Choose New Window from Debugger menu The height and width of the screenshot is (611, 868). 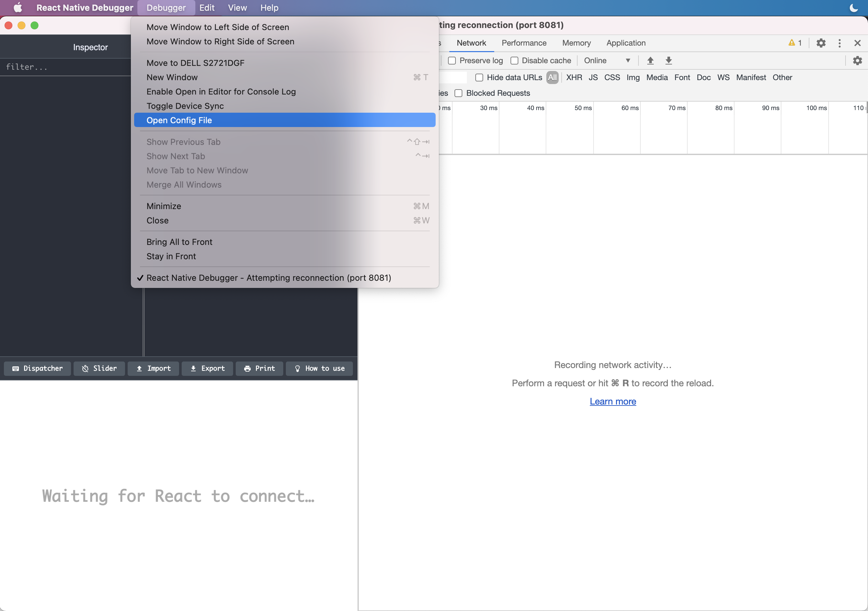tap(285, 77)
